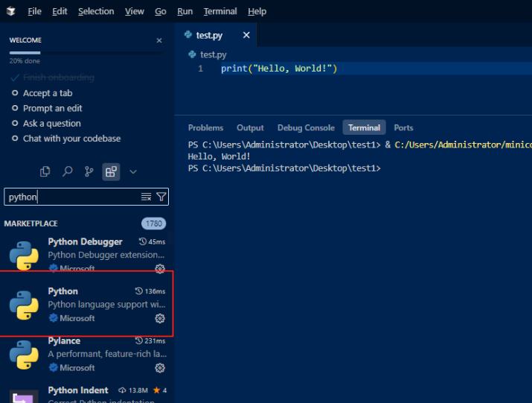Close the Welcome onboarding panel

click(x=159, y=40)
